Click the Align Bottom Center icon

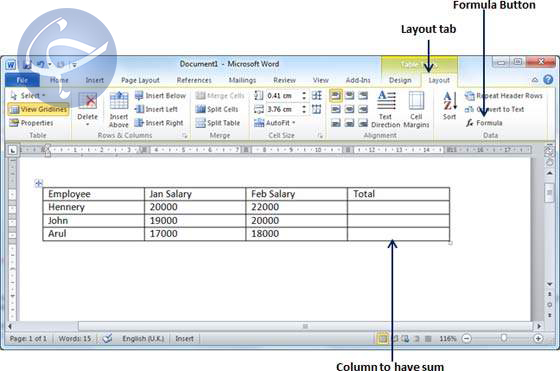click(x=349, y=123)
